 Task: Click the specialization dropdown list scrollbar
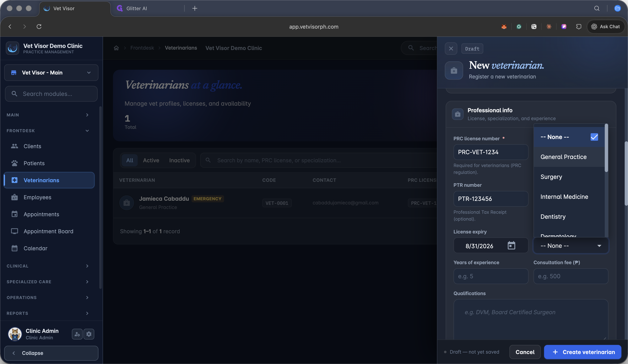pyautogui.click(x=606, y=148)
